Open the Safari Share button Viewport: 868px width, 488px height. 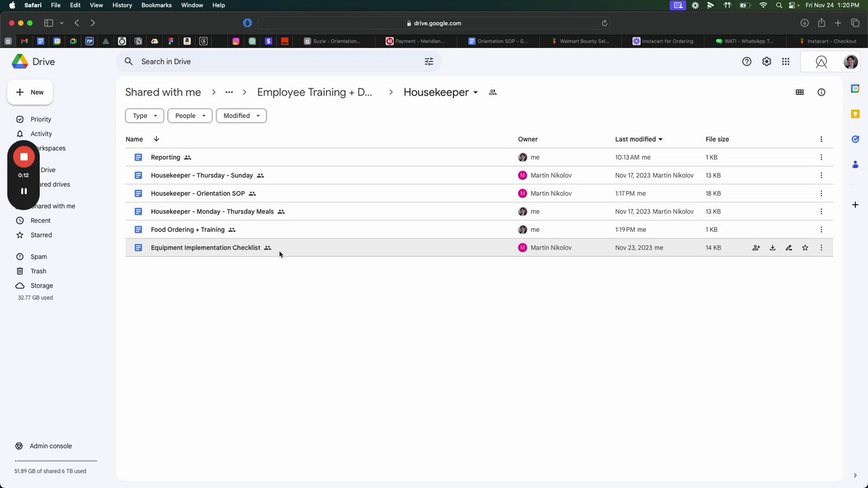pyautogui.click(x=821, y=23)
